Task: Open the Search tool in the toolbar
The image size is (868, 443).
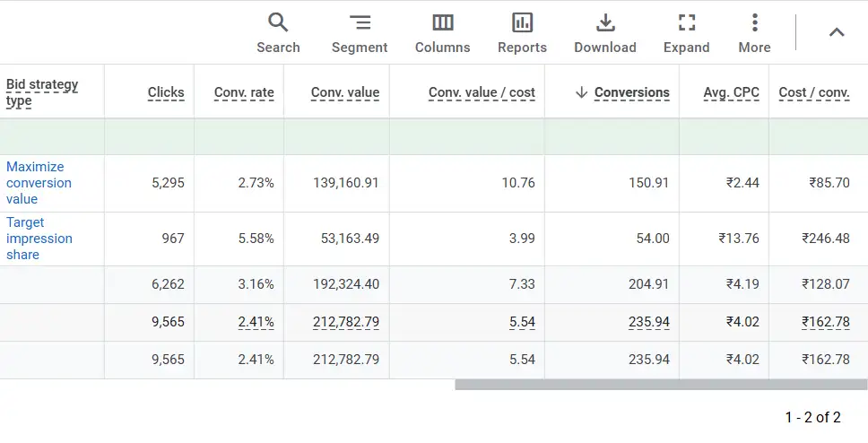Action: point(278,33)
